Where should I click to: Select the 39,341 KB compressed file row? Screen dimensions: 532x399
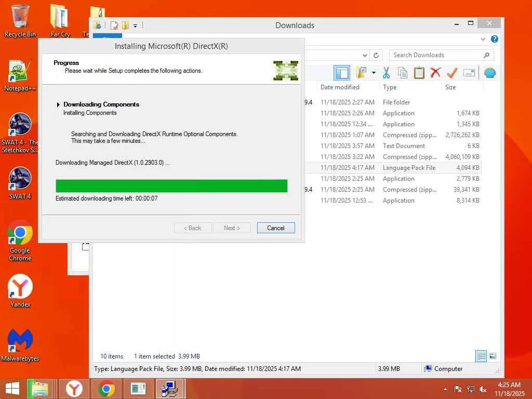393,189
